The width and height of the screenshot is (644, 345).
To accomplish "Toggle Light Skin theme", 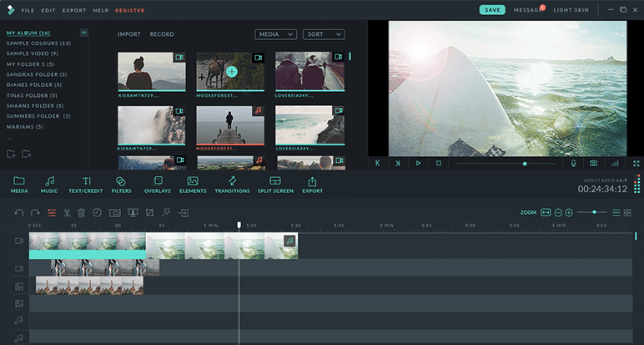I will (x=571, y=10).
